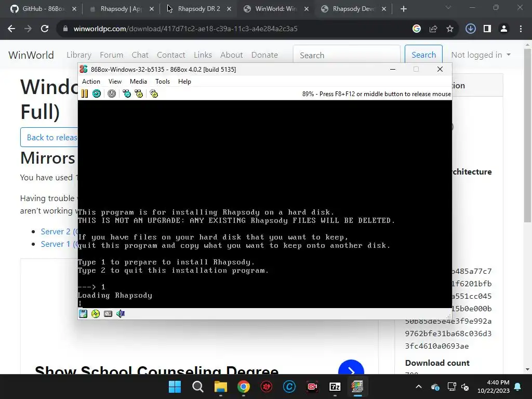Viewport: 532px width, 399px height.
Task: Go forward in Chrome
Action: click(28, 29)
